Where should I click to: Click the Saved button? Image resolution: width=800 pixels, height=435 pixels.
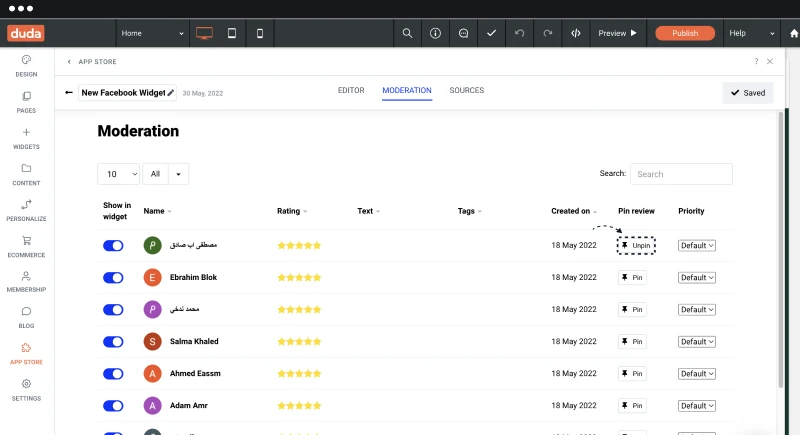pyautogui.click(x=748, y=93)
